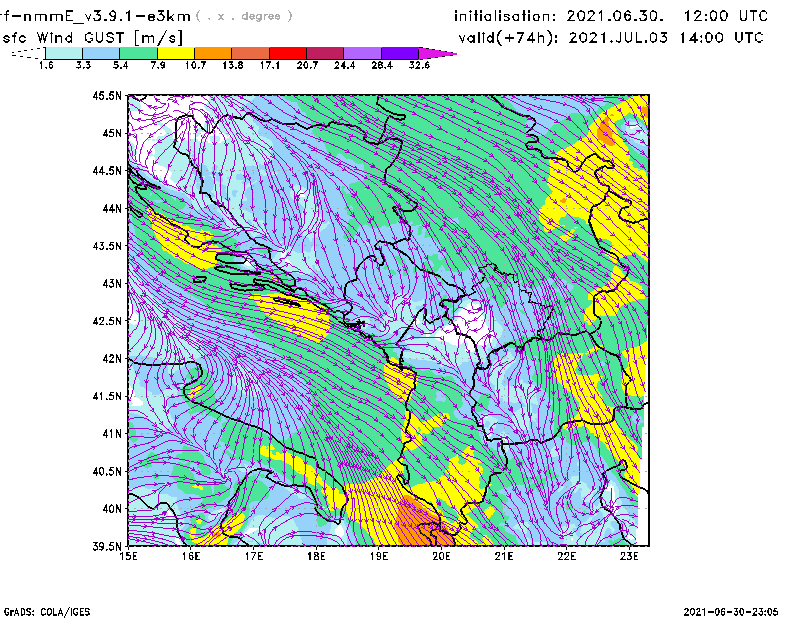Click the model name text ending v3.9.1-e3km
This screenshot has height=618, width=800.
tap(95, 16)
